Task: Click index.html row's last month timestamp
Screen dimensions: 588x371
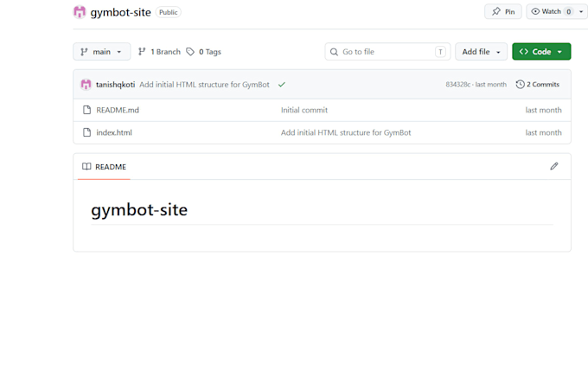Action: pos(543,132)
